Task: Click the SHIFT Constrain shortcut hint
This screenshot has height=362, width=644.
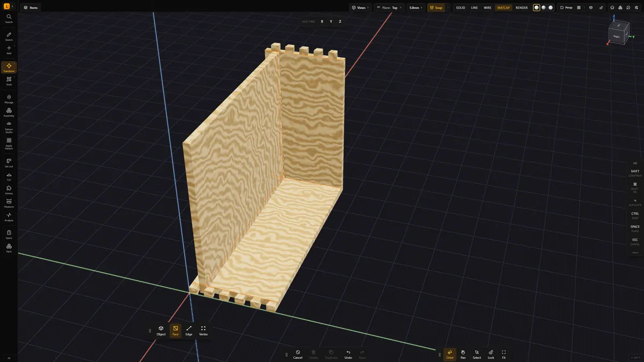Action: tap(635, 173)
